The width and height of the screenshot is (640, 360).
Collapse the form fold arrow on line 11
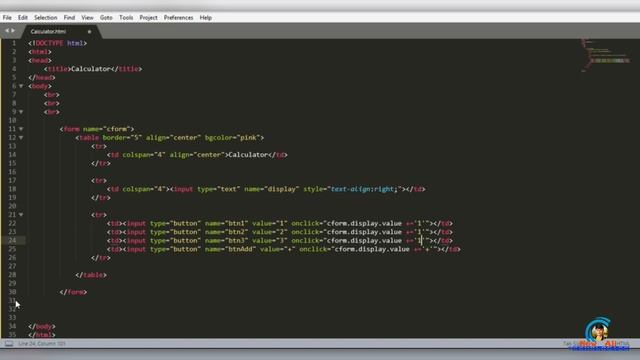pyautogui.click(x=21, y=129)
